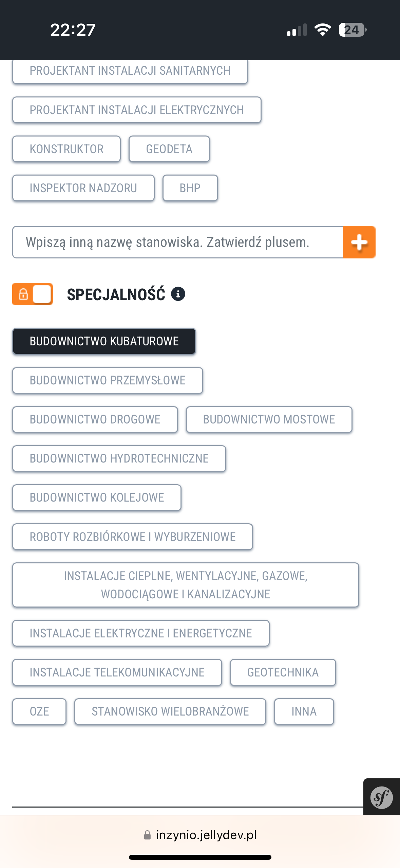Choose the Inna specialty option

pyautogui.click(x=304, y=711)
